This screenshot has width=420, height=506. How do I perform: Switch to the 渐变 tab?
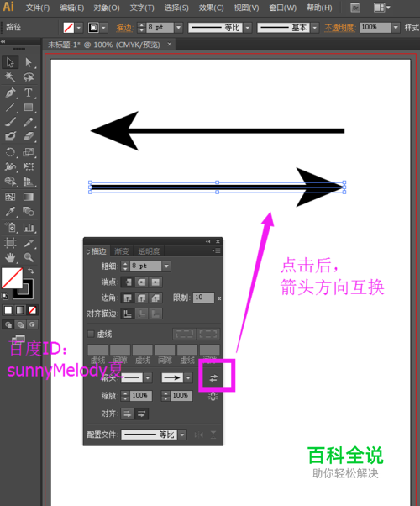[x=122, y=251]
